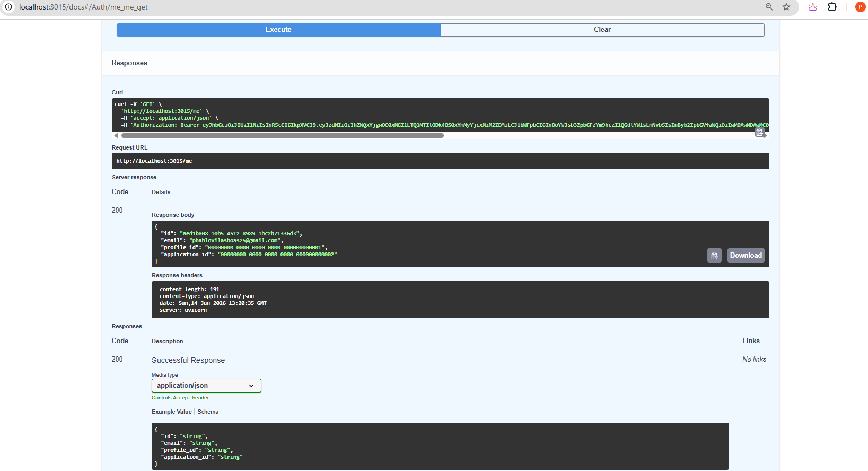868x471 pixels.
Task: Click the No links text
Action: click(754, 359)
